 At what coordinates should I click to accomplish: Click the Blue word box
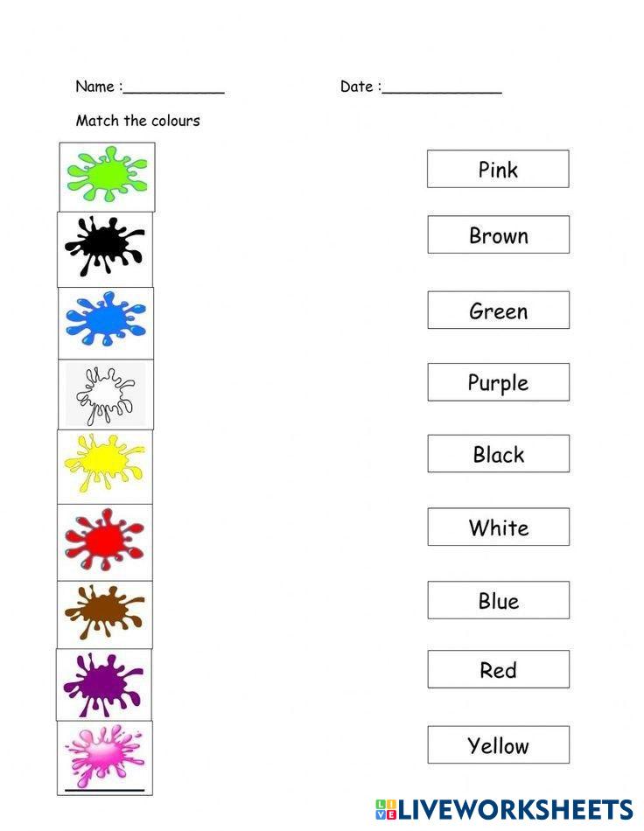(x=498, y=601)
